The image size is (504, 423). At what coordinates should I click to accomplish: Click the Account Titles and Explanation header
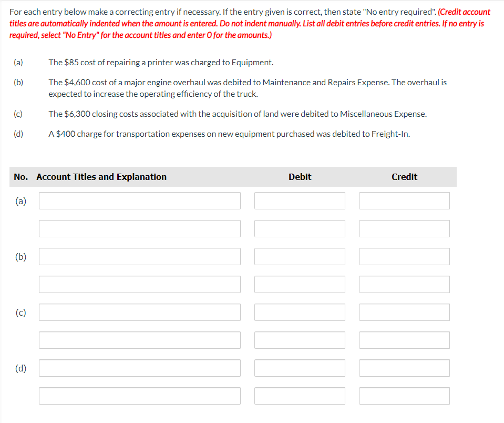point(101,177)
